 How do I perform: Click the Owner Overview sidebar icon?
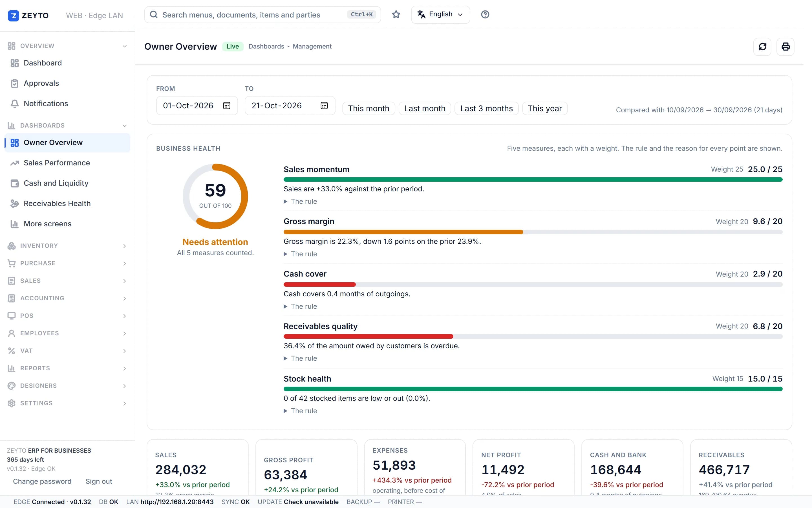tap(14, 143)
